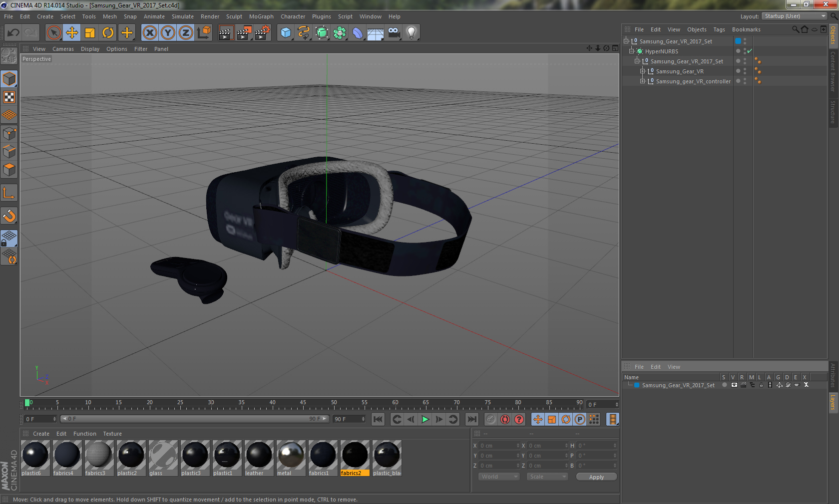Open the spline pen tools icon

tap(304, 33)
